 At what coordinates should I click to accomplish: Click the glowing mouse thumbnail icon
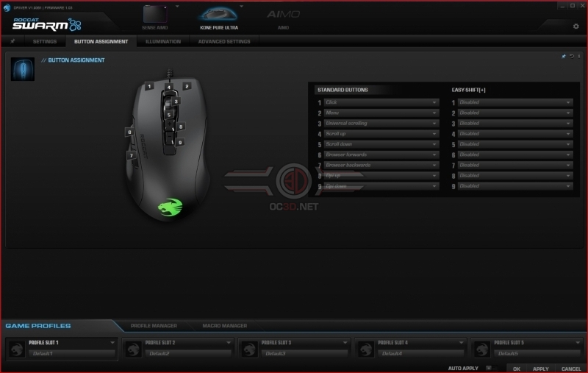(x=23, y=69)
